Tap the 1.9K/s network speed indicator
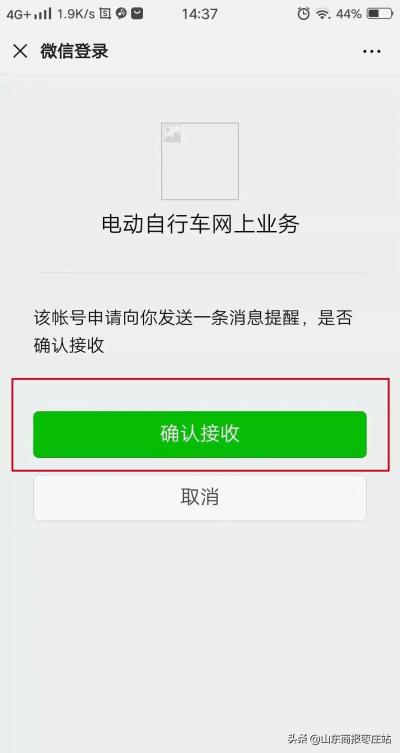This screenshot has width=400, height=753. [76, 14]
